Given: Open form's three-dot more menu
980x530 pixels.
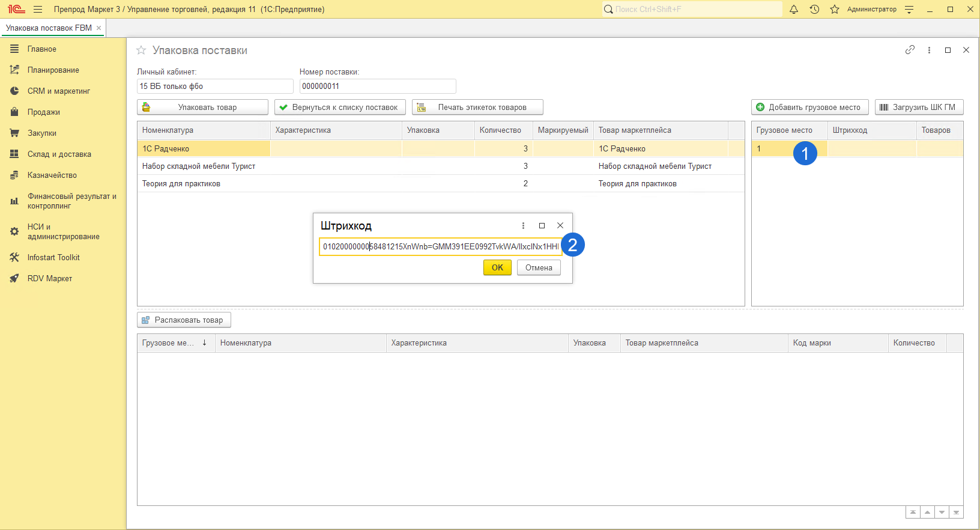Looking at the screenshot, I should [x=929, y=50].
